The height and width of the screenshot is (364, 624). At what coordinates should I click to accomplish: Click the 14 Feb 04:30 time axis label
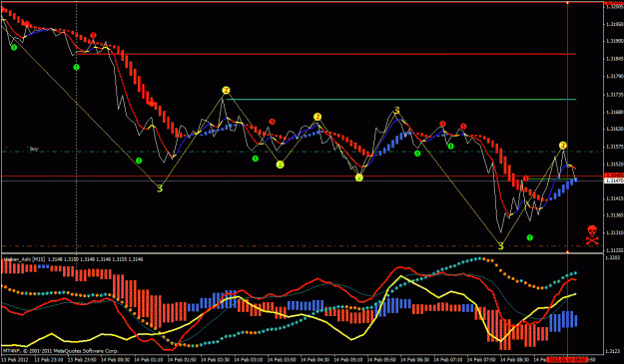tap(314, 360)
